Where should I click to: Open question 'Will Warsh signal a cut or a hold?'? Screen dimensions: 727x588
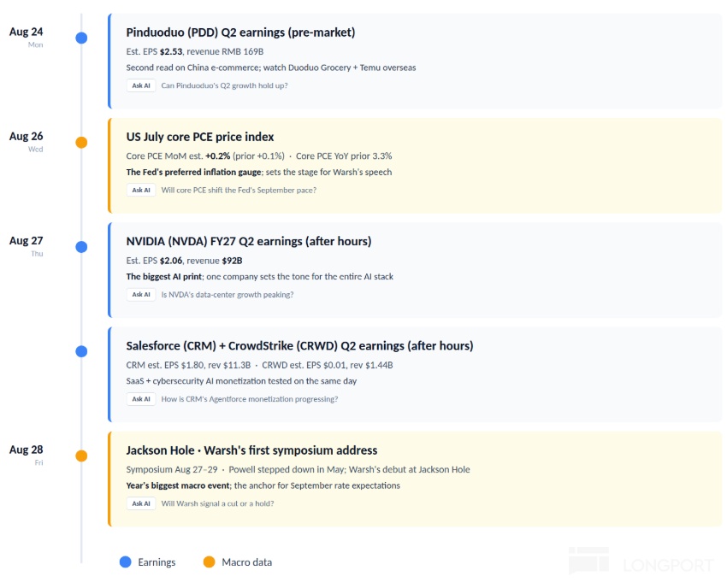point(217,503)
